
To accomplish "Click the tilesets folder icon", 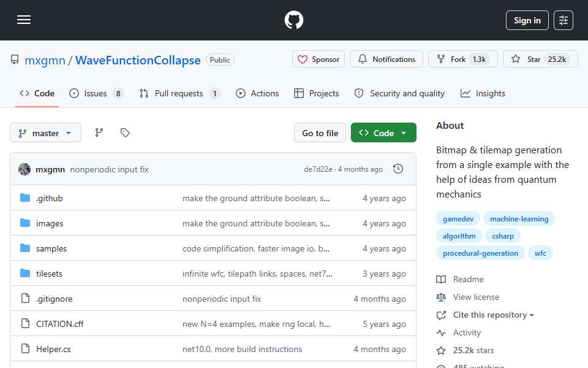I will click(x=25, y=274).
